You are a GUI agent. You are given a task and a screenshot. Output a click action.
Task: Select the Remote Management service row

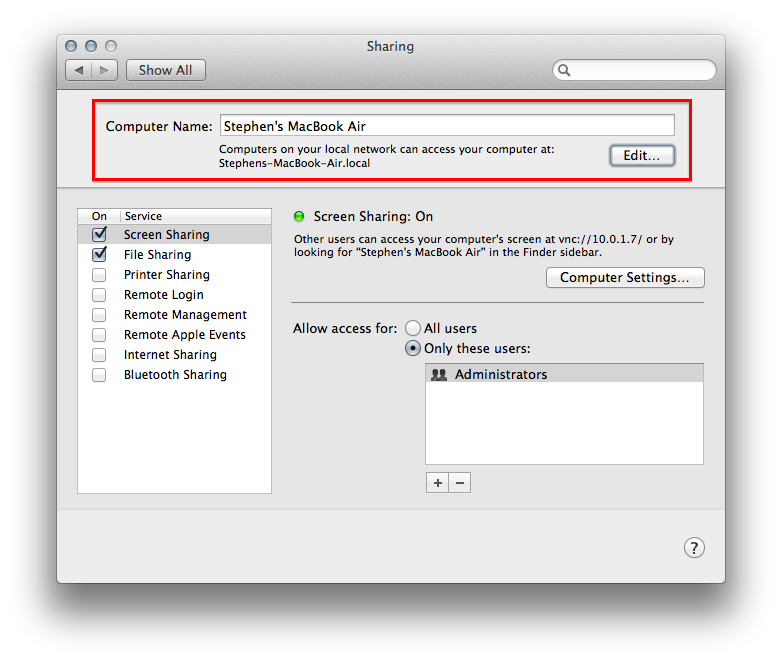(x=175, y=315)
